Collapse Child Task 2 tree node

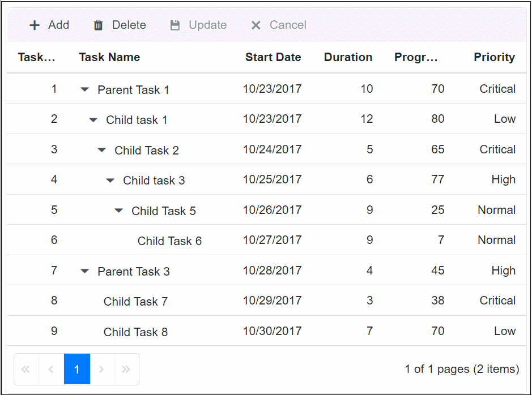point(101,150)
